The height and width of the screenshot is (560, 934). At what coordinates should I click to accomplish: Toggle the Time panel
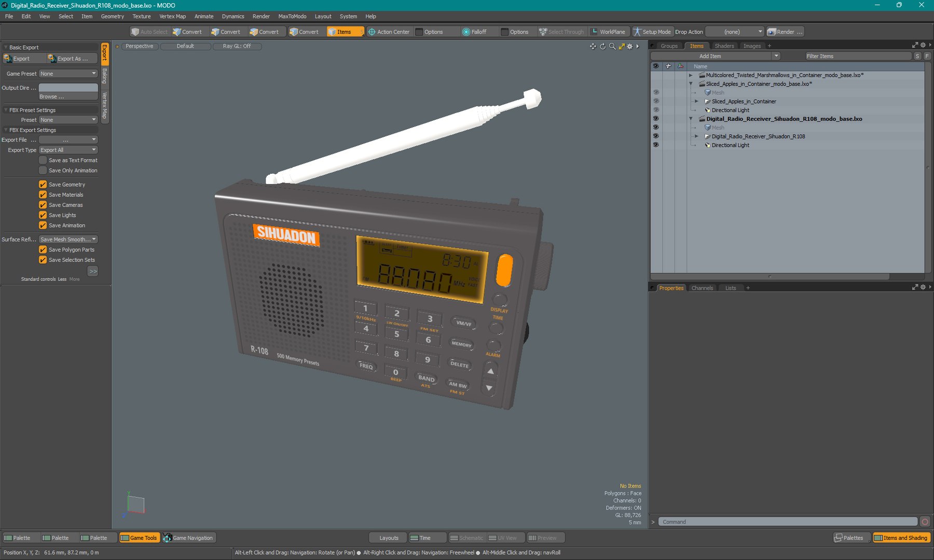pos(427,538)
